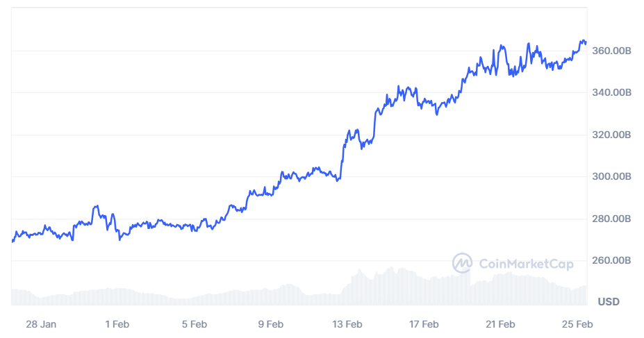Click the 320.00B axis value
The width and height of the screenshot is (644, 338).
tap(613, 135)
